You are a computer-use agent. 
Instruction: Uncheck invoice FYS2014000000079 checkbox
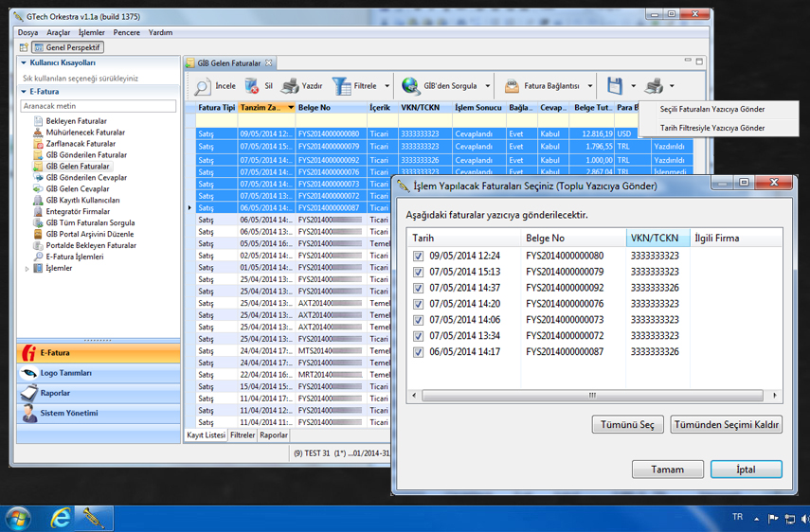tap(418, 272)
